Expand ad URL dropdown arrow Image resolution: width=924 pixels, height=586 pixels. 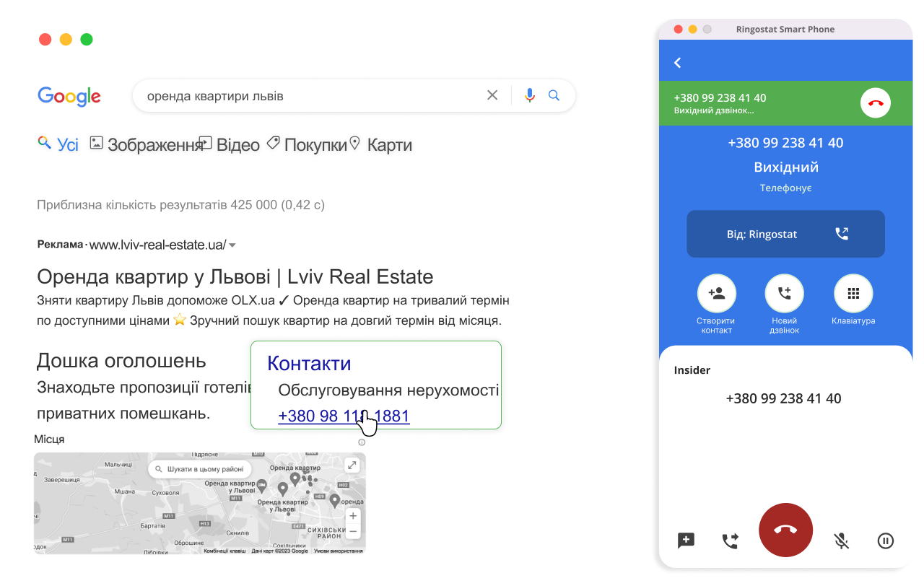[x=232, y=245]
